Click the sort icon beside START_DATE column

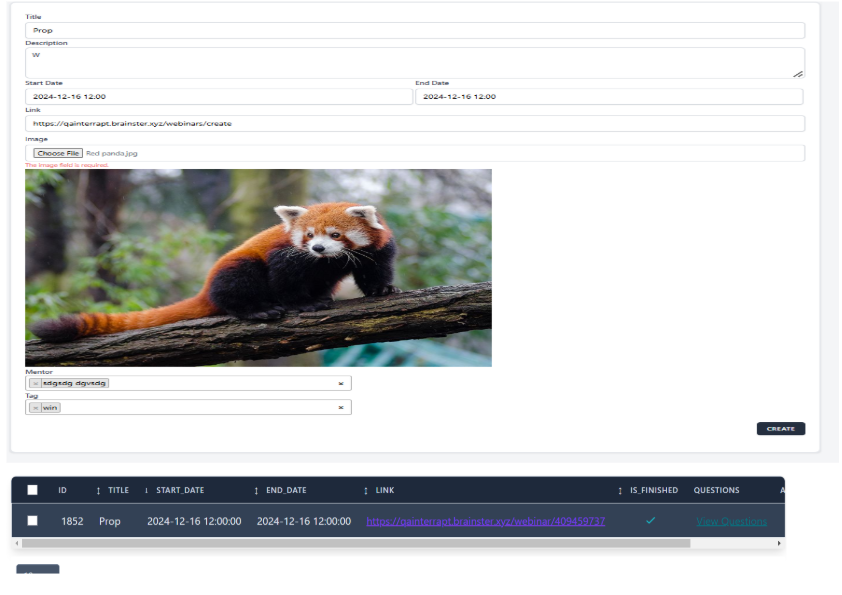(147, 490)
